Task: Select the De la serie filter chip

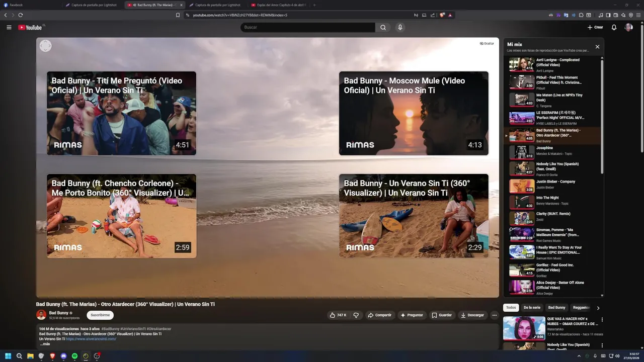Action: point(532,308)
